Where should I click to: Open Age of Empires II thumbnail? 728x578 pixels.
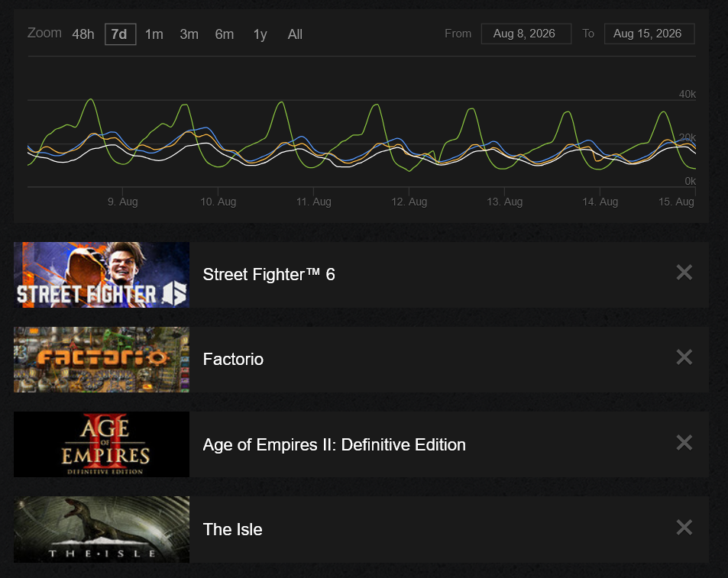102,444
